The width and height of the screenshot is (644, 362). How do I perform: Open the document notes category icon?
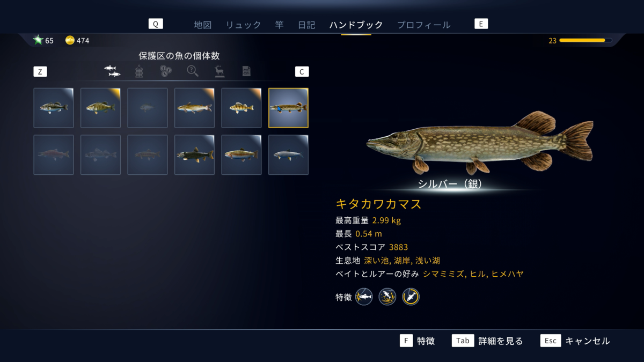(246, 71)
